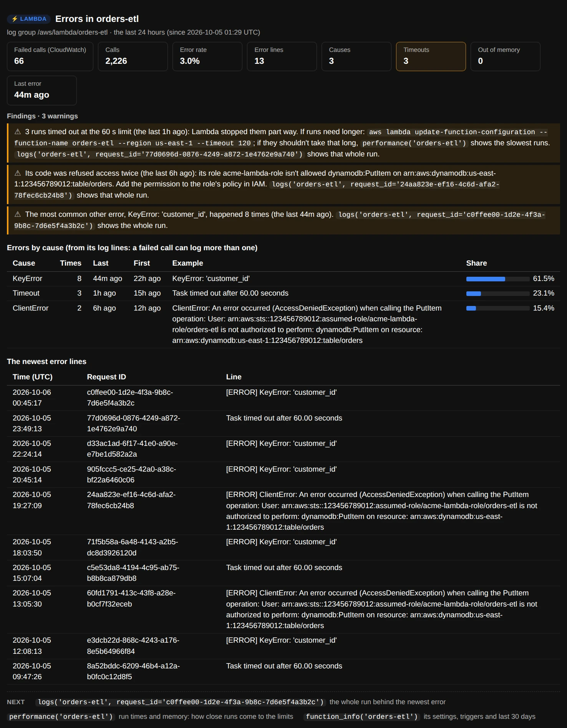Screen dimensions: 567x728
Task: Click the Timeout share bar at 23.1%
Action: tap(497, 294)
